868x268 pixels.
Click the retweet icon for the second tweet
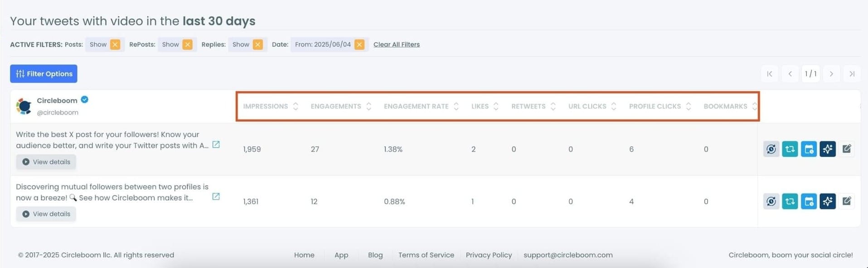click(x=790, y=201)
